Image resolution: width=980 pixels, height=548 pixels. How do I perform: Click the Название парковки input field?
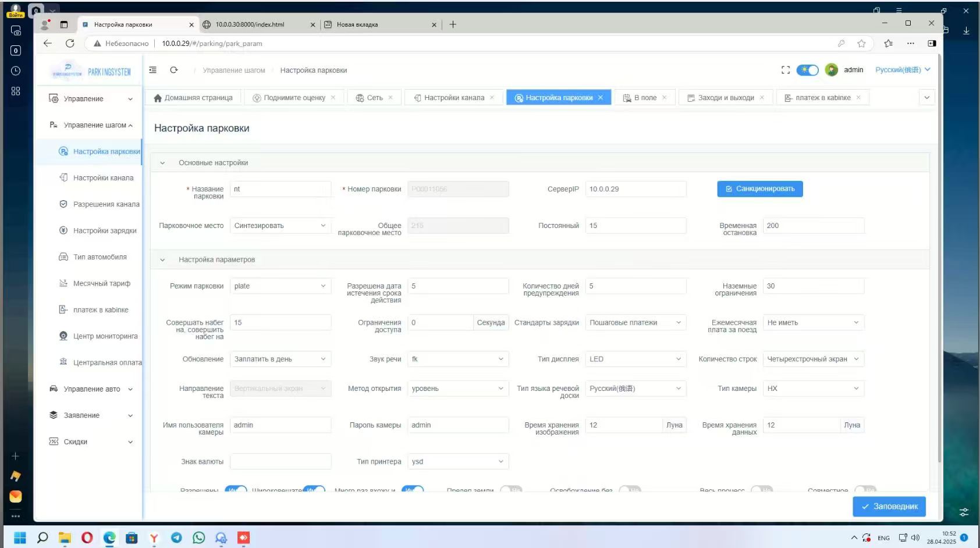click(280, 189)
